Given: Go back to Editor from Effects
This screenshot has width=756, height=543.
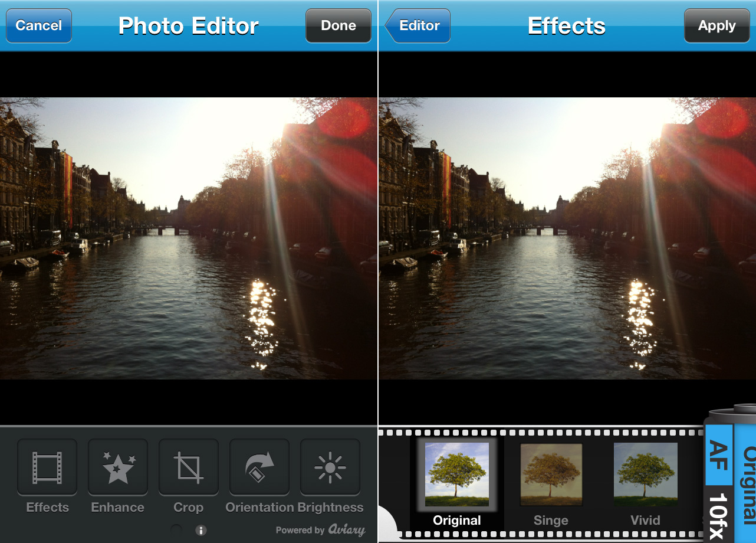Looking at the screenshot, I should tap(418, 26).
